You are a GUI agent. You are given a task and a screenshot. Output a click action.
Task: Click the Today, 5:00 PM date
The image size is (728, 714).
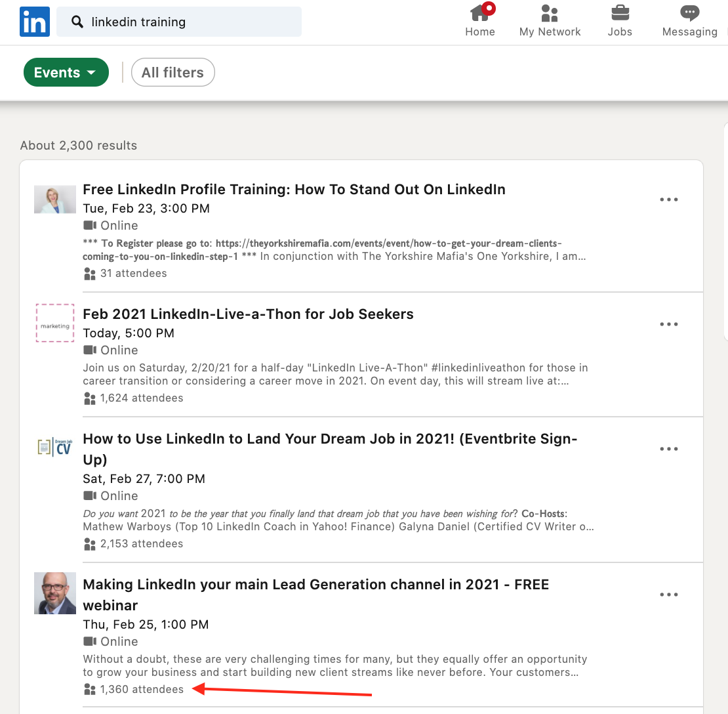coord(129,333)
